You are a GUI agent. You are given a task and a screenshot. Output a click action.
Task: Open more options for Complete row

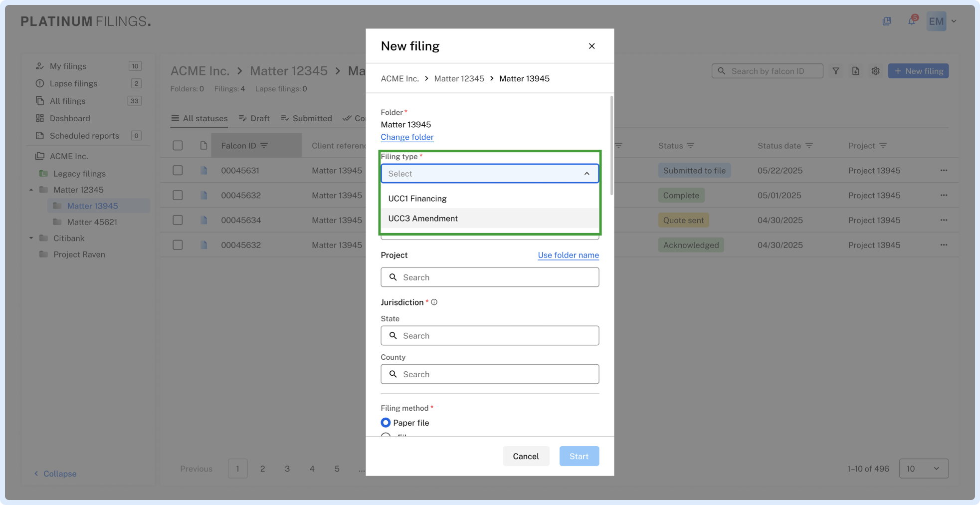pyautogui.click(x=944, y=195)
